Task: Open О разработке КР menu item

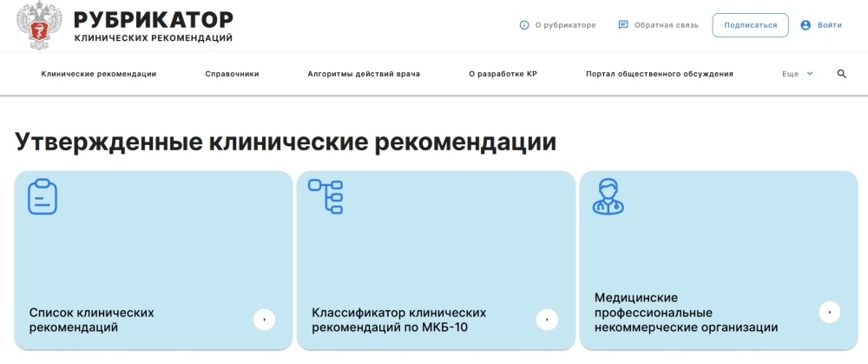Action: point(503,74)
